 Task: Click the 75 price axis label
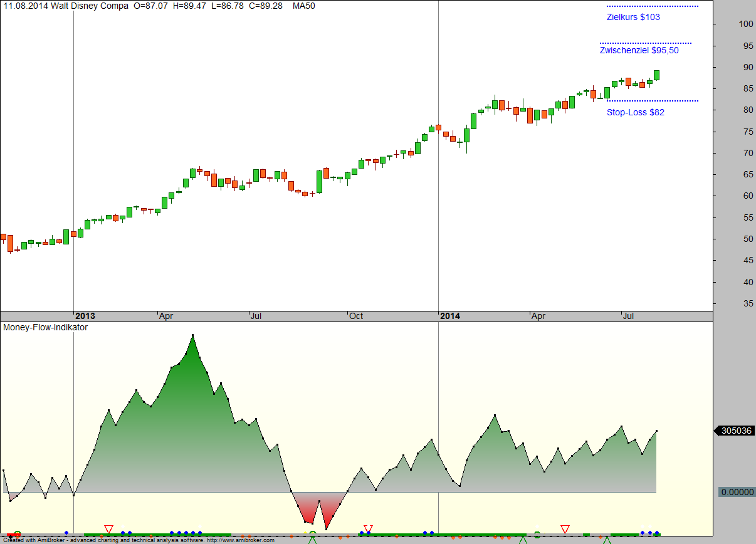pos(748,132)
